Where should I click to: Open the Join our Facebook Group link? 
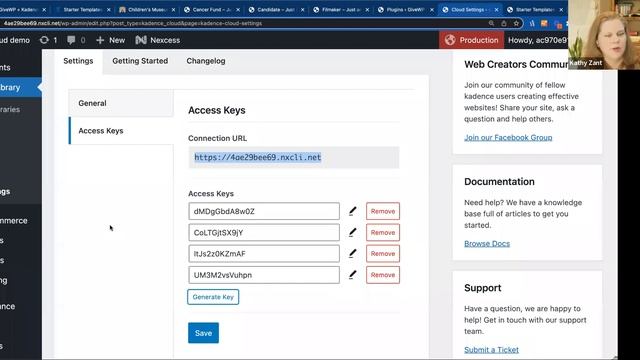click(508, 138)
